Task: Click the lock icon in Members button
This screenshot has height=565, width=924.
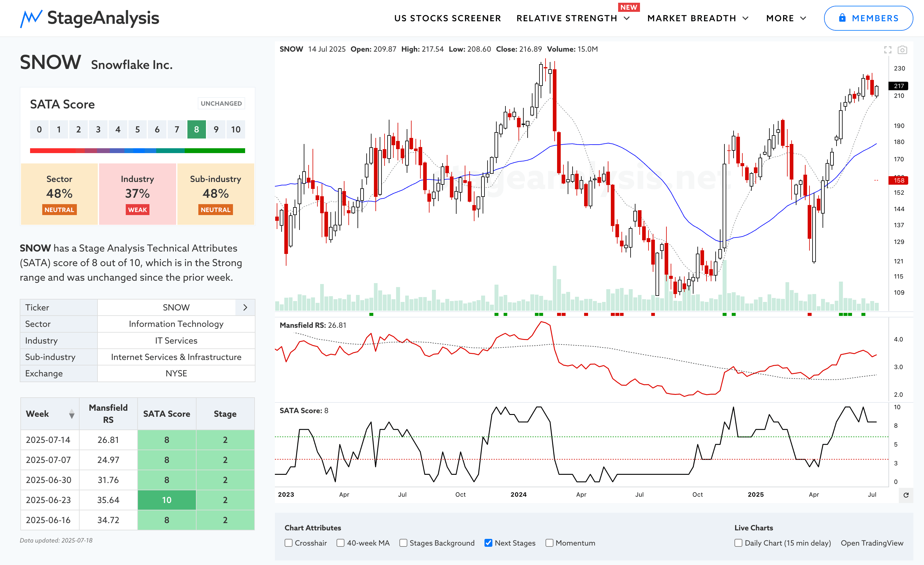Action: [842, 18]
